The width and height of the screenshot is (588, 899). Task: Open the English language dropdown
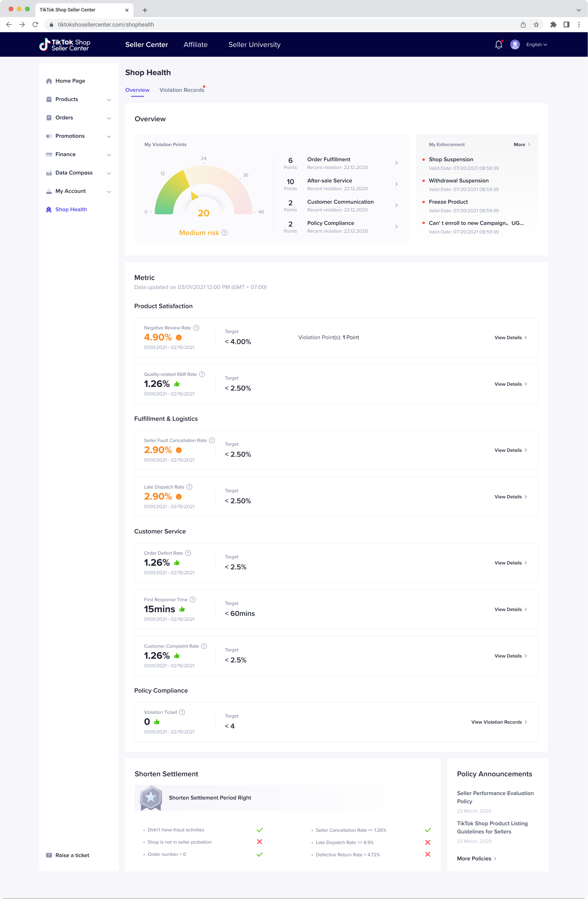coord(536,45)
